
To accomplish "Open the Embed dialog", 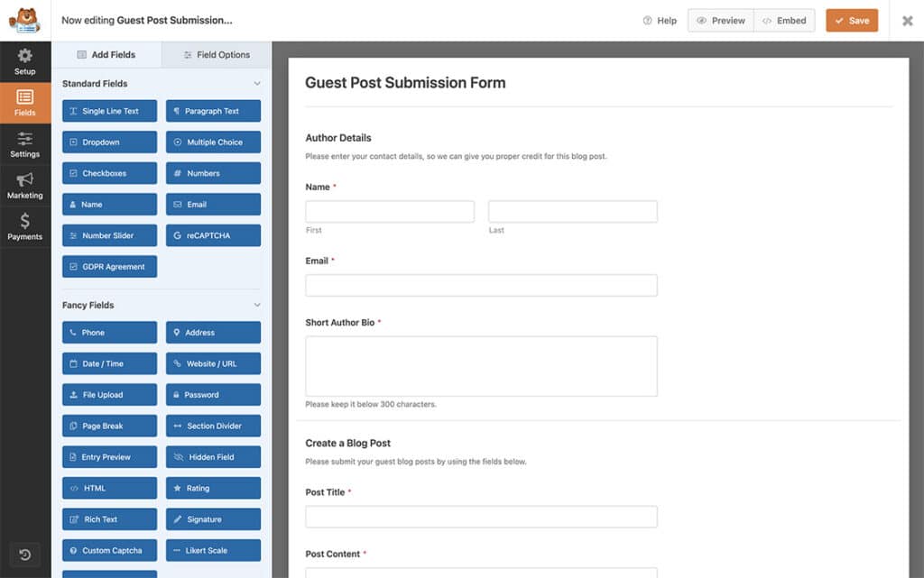I will [784, 20].
